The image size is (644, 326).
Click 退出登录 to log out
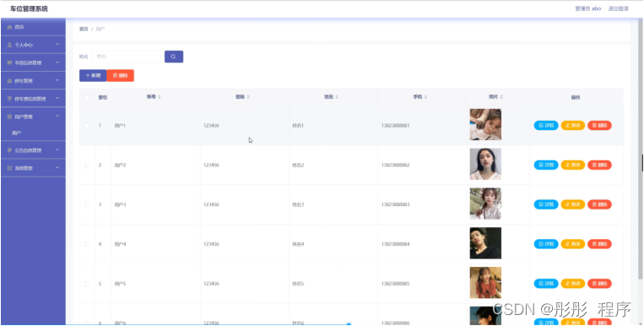[x=618, y=8]
